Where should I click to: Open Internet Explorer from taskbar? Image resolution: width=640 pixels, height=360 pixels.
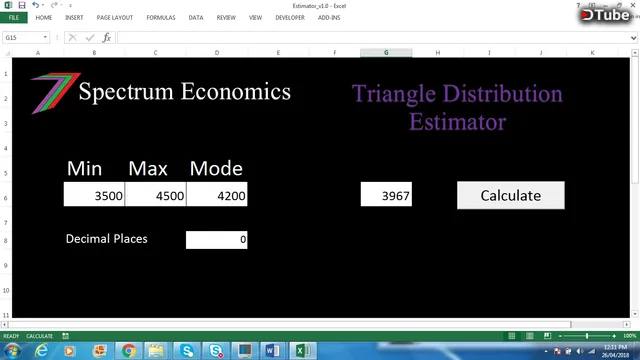click(41, 351)
